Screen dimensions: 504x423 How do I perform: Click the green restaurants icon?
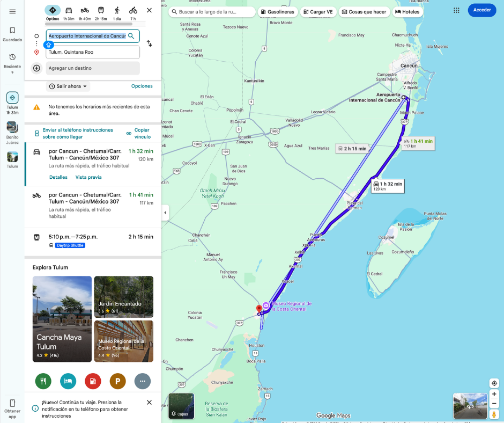coord(43,381)
